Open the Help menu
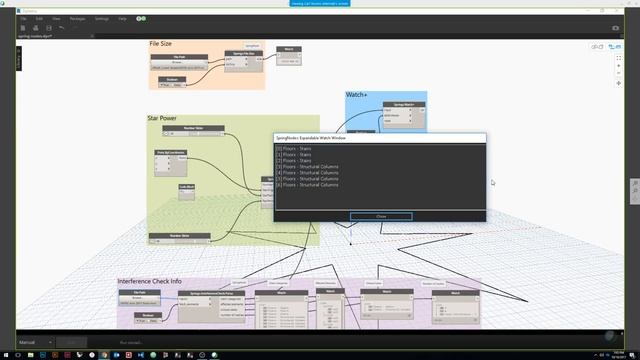The width and height of the screenshot is (640, 360). coord(122,19)
